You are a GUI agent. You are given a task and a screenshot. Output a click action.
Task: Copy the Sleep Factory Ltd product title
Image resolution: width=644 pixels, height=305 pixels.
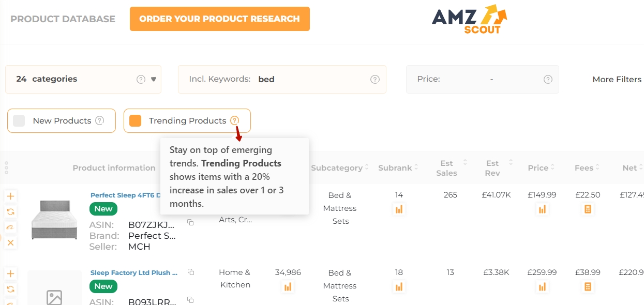(x=191, y=271)
